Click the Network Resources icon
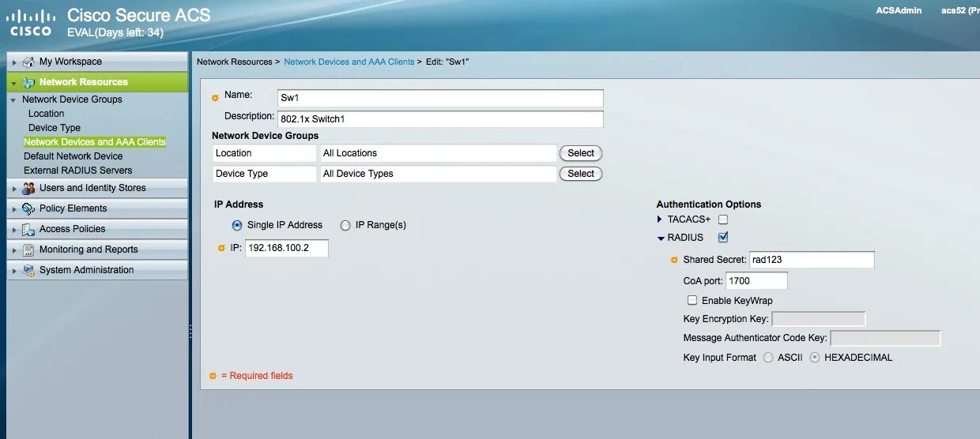The height and width of the screenshot is (439, 980). click(28, 82)
